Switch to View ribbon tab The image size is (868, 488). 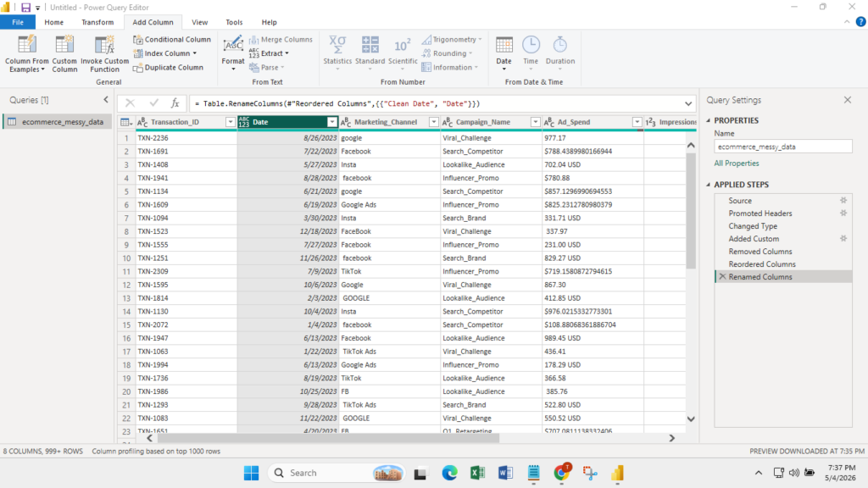click(200, 22)
